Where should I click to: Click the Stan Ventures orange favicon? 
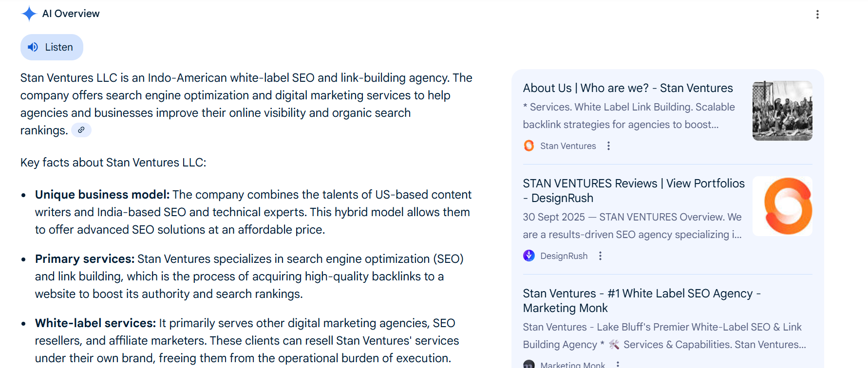point(529,146)
